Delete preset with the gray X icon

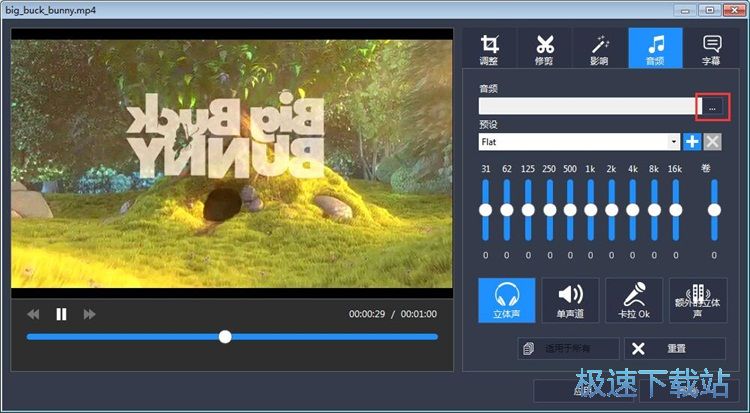[x=713, y=142]
